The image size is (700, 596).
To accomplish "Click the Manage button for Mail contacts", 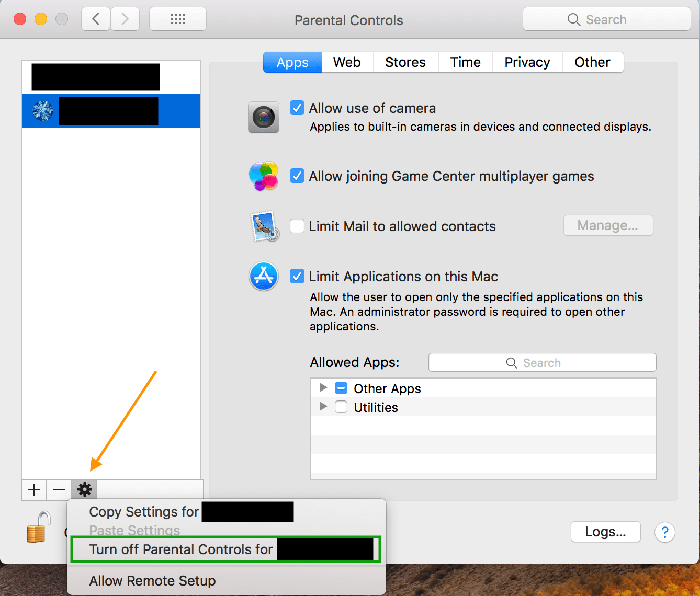I will coord(607,225).
